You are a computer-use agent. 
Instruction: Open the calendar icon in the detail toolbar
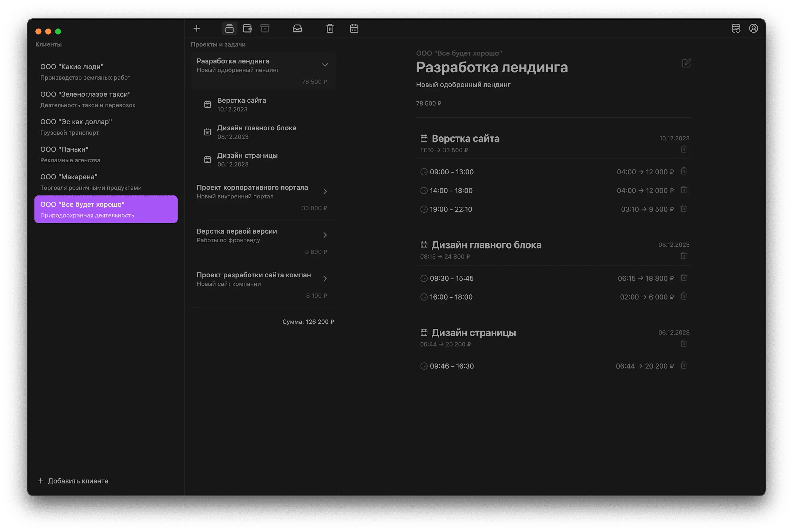[x=354, y=29]
